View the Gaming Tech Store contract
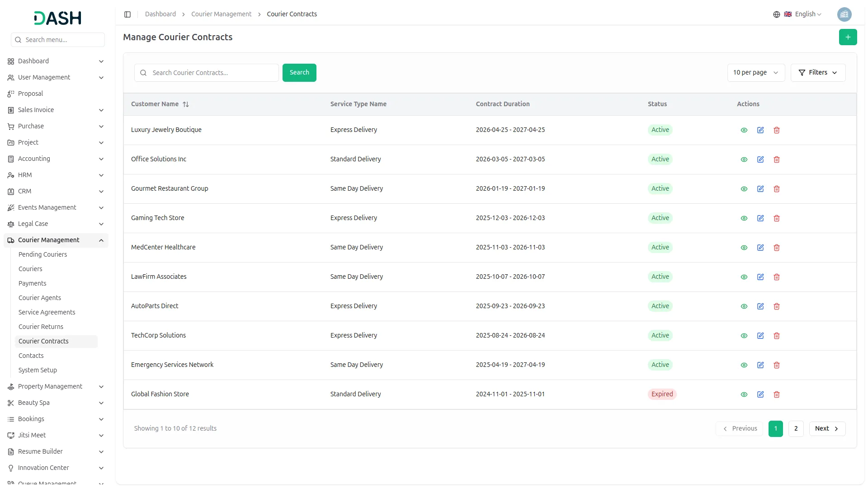This screenshot has height=488, width=868. (x=744, y=218)
